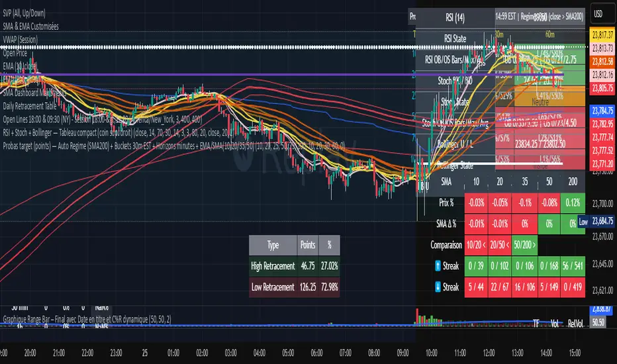Click the green 50/200 > comparison cell

(524, 245)
